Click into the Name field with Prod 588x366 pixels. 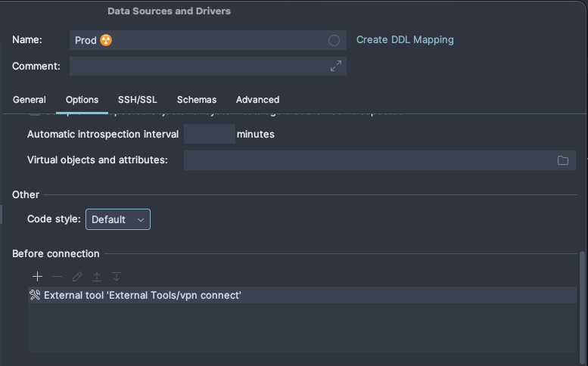point(208,40)
